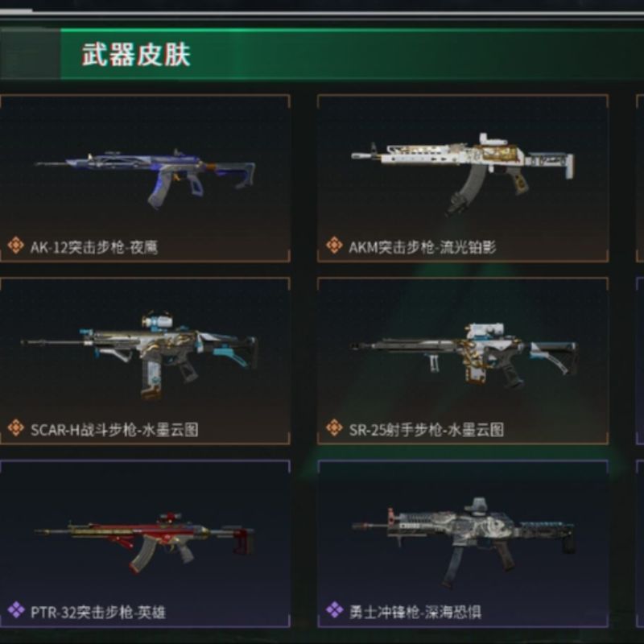Click the PTR-32突击步枪-英雄 name label
Viewport: 644px width, 644px height.
(98, 612)
